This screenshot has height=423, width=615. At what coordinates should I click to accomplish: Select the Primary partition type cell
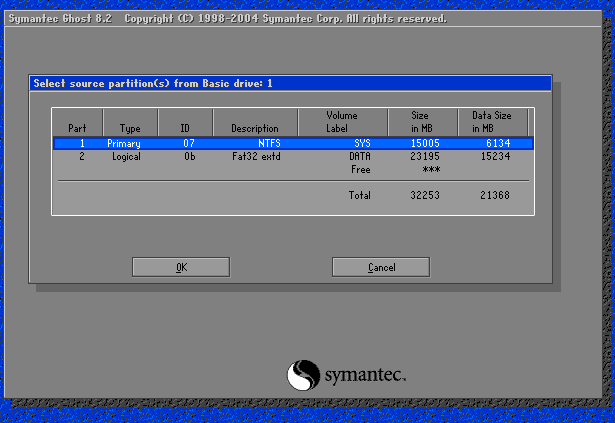point(124,144)
